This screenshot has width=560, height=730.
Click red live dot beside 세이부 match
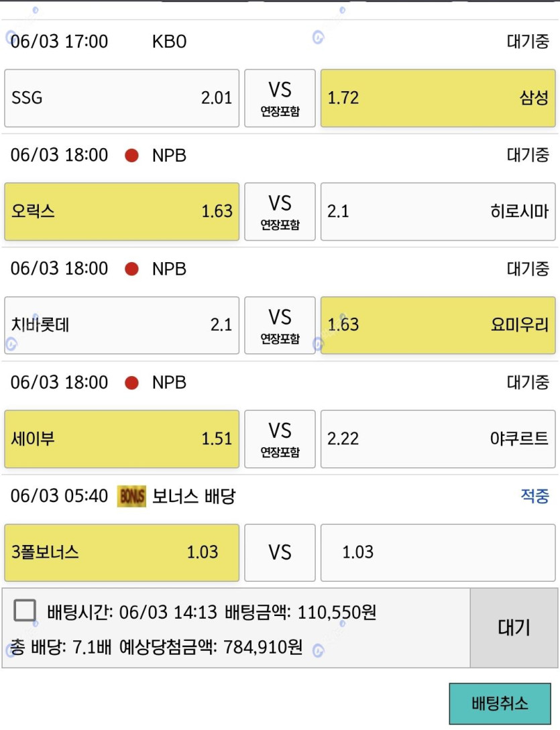pos(132,383)
